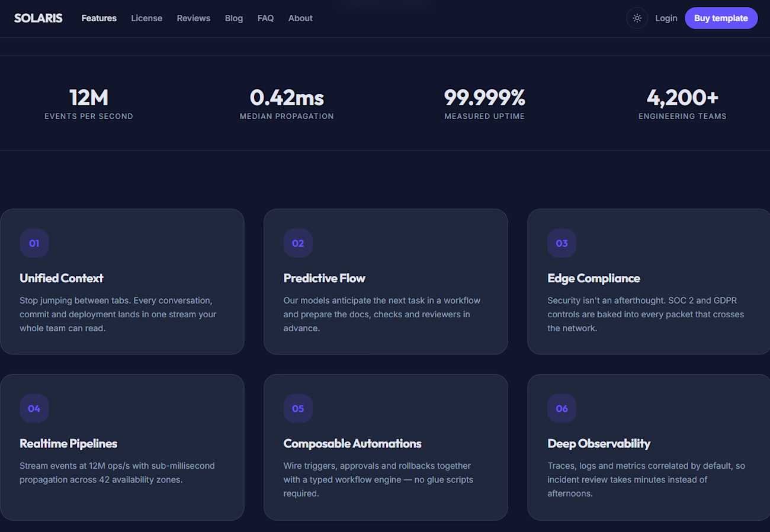Click the MEASURED UPTIME label
770x532 pixels.
coord(485,117)
